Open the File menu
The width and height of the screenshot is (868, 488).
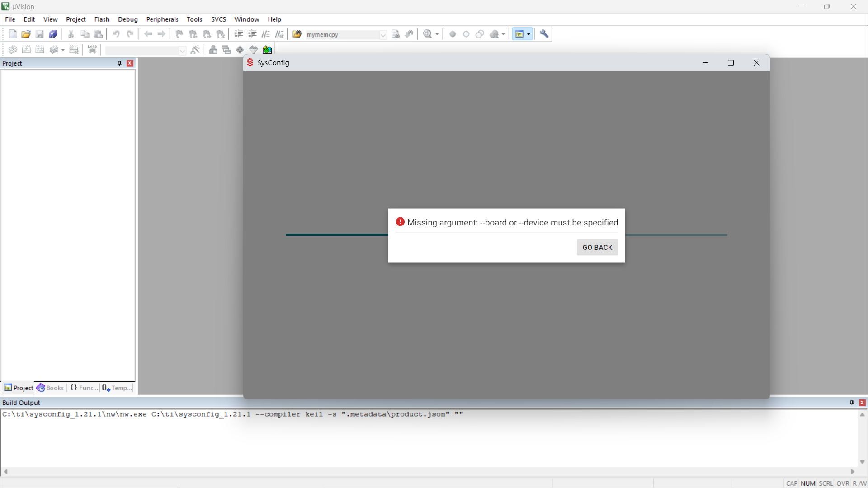click(10, 19)
